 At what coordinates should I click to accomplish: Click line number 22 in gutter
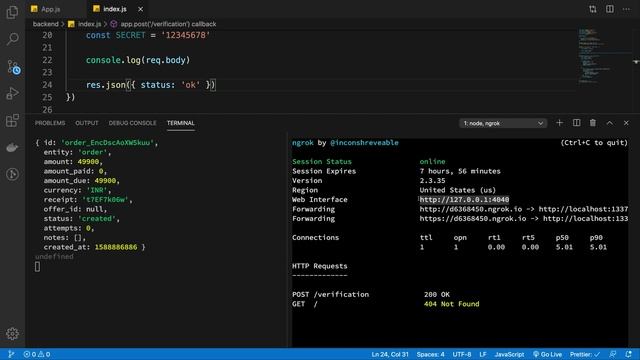pyautogui.click(x=47, y=60)
